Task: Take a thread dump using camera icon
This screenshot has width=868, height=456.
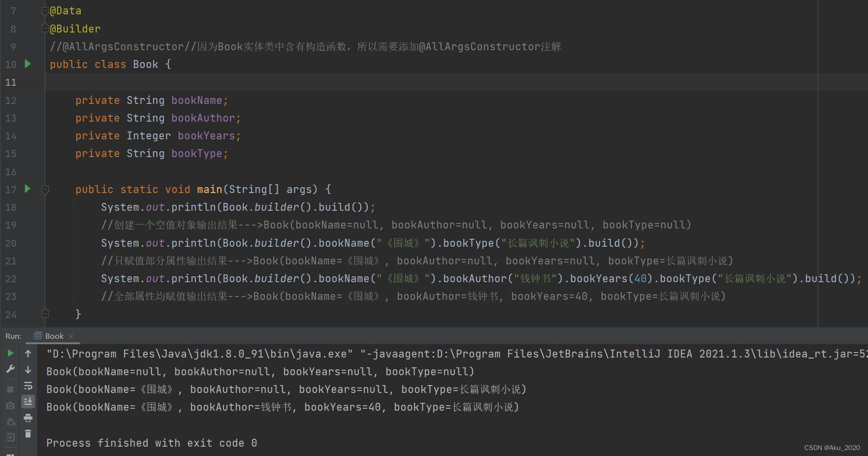Action: click(10, 405)
